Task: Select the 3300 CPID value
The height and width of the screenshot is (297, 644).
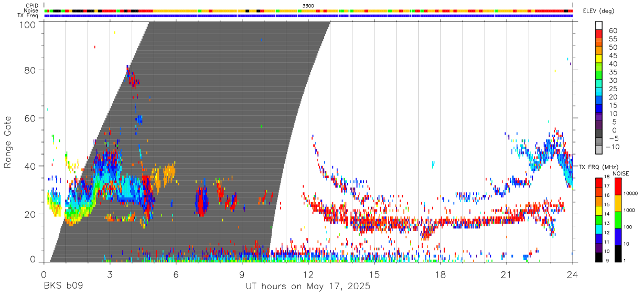Action: tap(308, 6)
